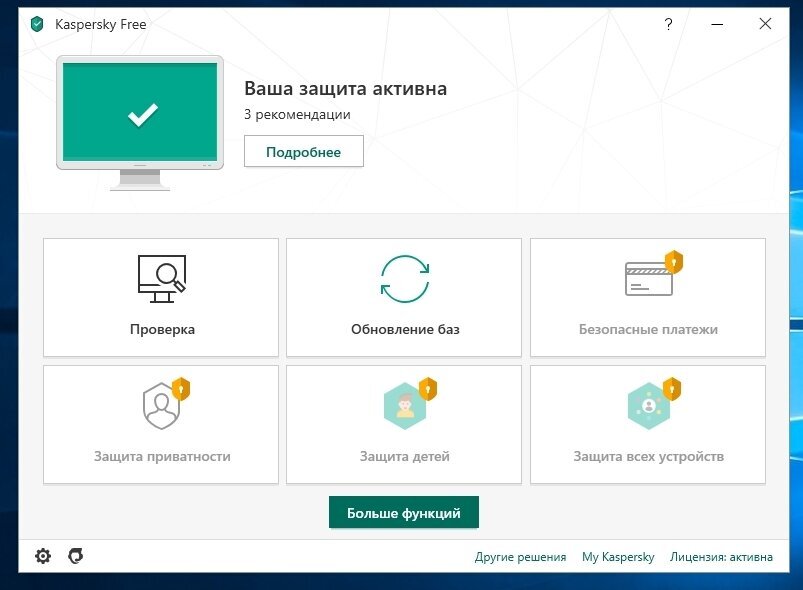Click the safe payments credit card icon
Screen dimensions: 803x590
click(x=654, y=273)
